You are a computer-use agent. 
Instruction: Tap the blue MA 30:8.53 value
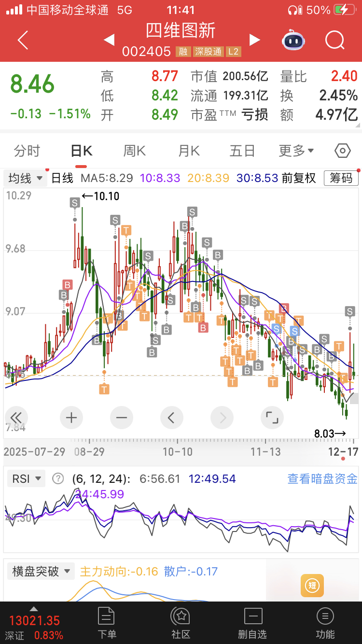257,178
